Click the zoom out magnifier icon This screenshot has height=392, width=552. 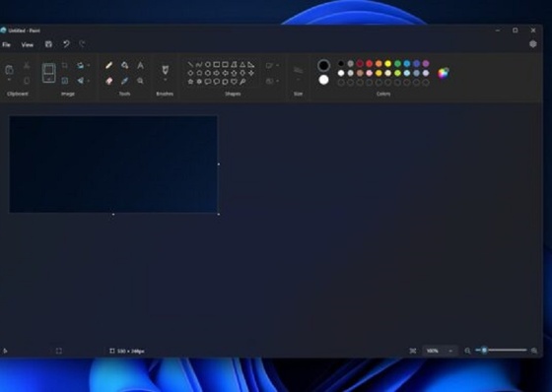pyautogui.click(x=467, y=351)
